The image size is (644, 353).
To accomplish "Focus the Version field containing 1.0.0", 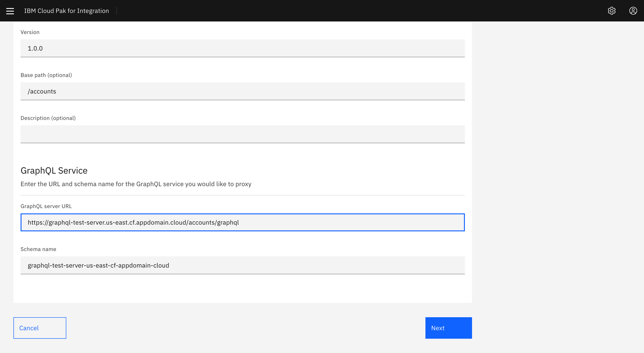I will pos(242,48).
